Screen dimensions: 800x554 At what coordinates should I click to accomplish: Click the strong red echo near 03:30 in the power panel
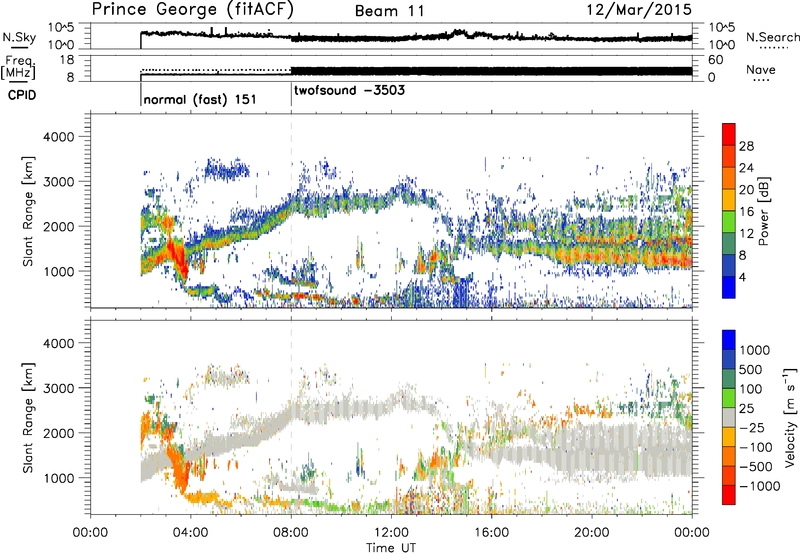pos(176,258)
